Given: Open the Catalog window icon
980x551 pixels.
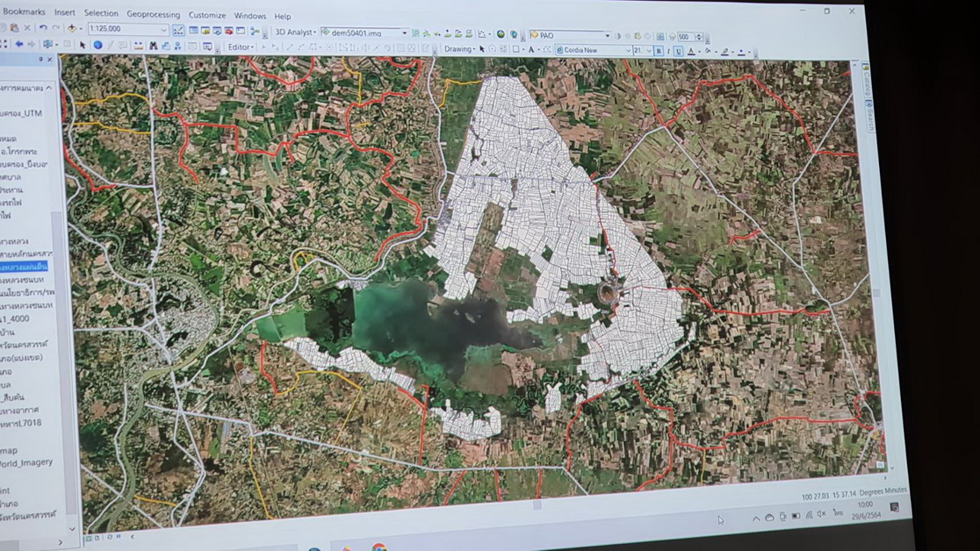Looking at the screenshot, I should [205, 30].
